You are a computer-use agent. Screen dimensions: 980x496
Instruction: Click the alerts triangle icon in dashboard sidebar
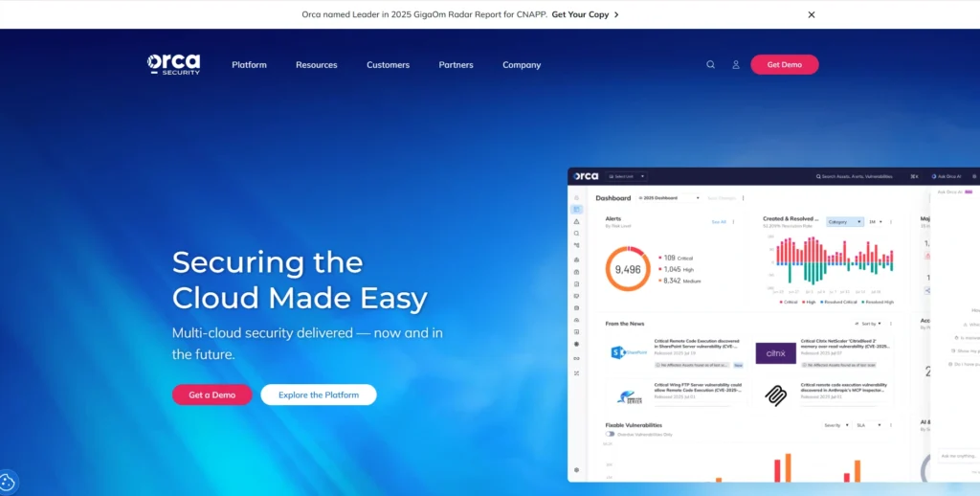tap(576, 221)
